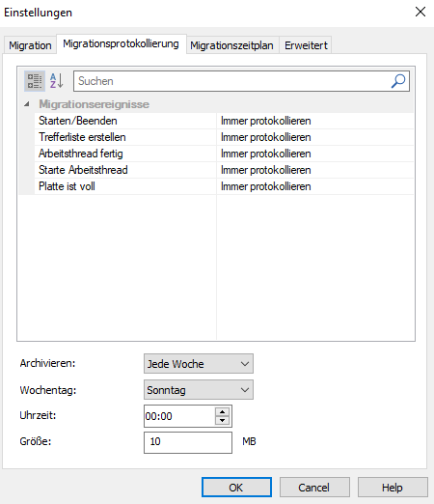Switch to the Migrationszeitplan tab

coord(231,45)
